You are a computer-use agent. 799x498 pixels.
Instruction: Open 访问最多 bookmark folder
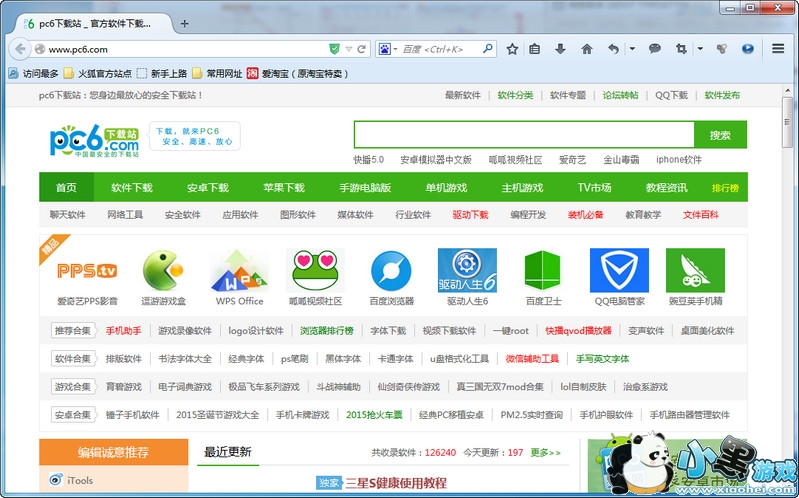point(34,73)
